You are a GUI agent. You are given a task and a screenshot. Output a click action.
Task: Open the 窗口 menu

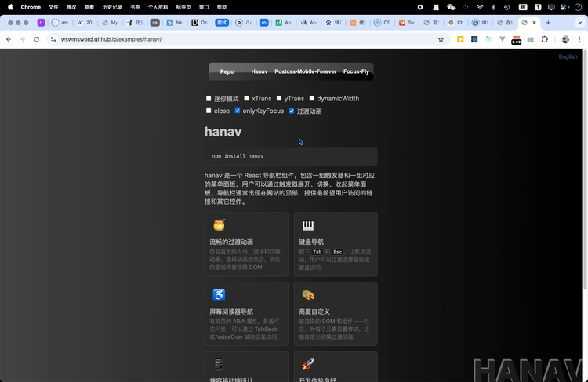204,7
